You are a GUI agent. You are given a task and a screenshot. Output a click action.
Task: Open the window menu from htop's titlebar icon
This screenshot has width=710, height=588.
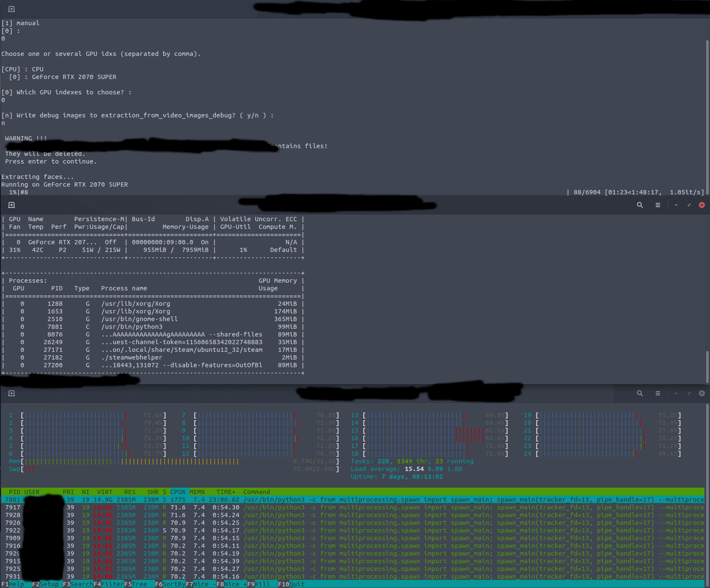click(x=12, y=393)
